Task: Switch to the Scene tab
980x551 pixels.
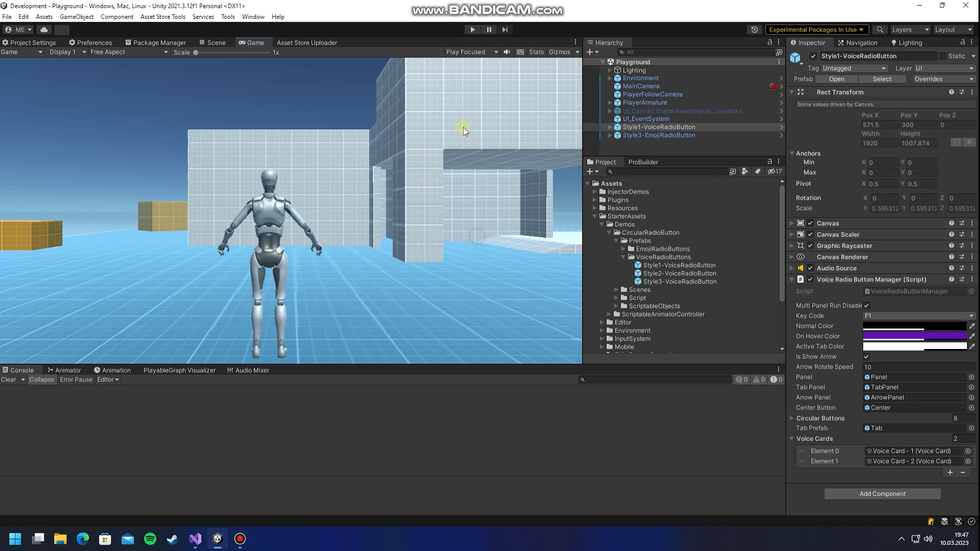Action: 212,43
